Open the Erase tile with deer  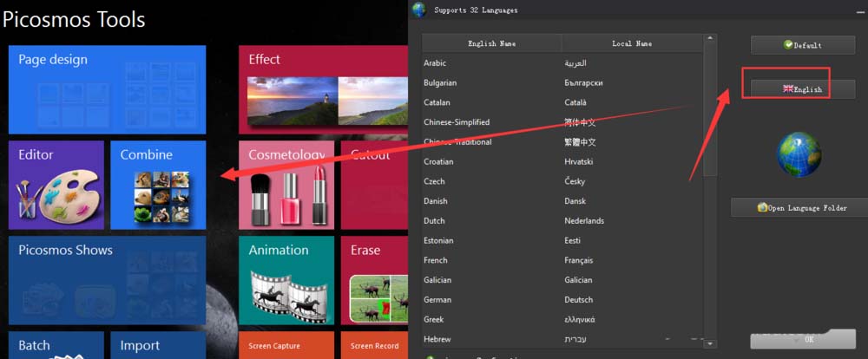coord(374,280)
